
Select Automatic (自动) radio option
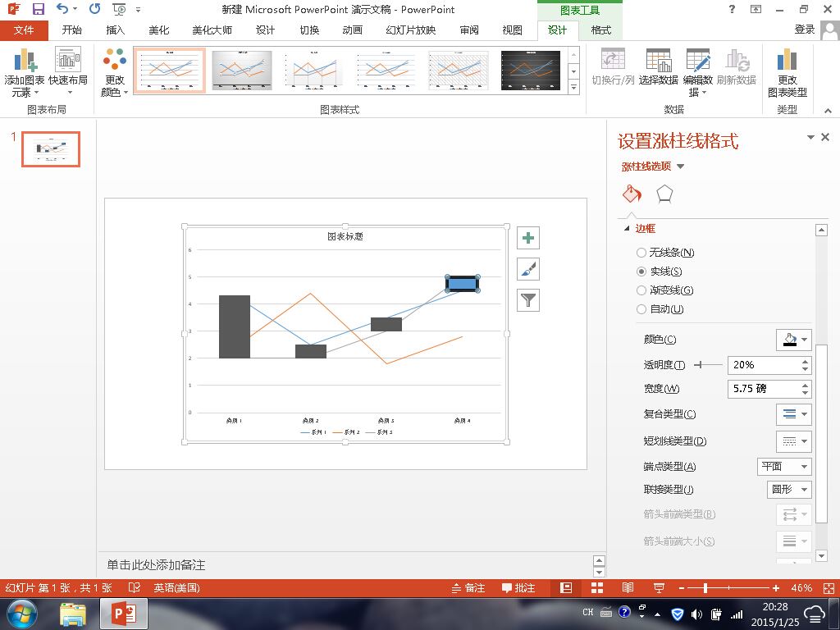pyautogui.click(x=641, y=309)
